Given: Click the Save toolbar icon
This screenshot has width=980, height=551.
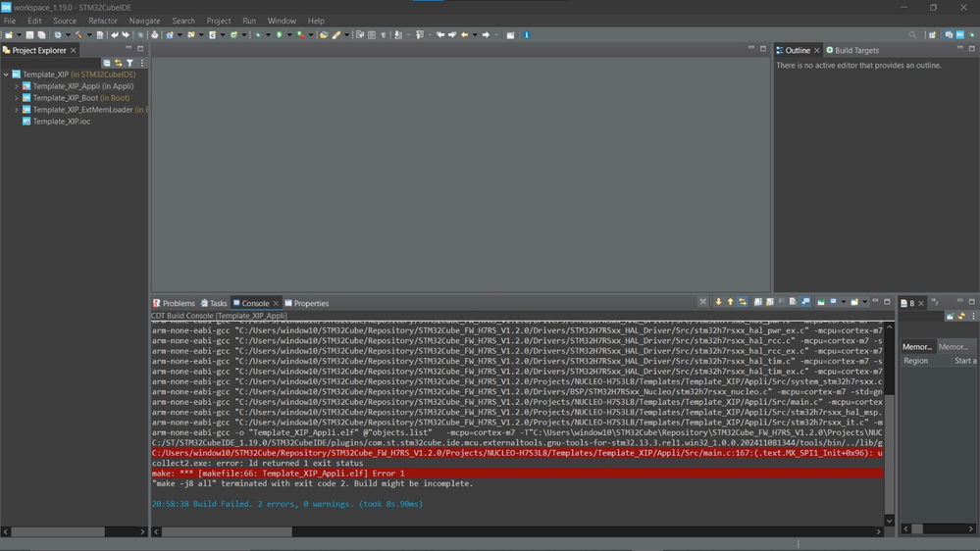Looking at the screenshot, I should pyautogui.click(x=30, y=35).
